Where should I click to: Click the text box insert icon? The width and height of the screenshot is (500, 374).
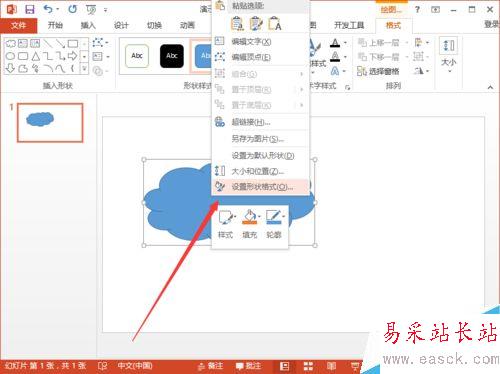click(x=98, y=56)
